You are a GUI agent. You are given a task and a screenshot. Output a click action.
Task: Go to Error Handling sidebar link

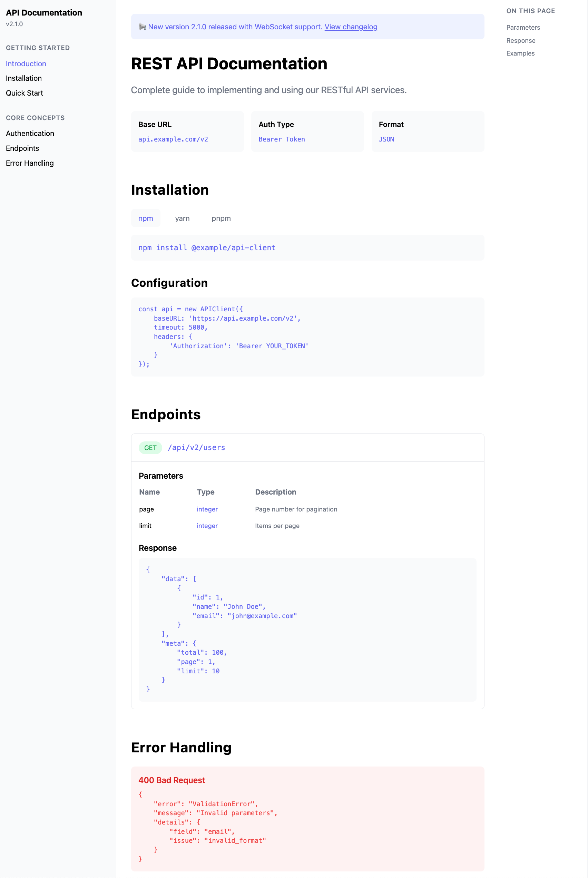pos(30,163)
